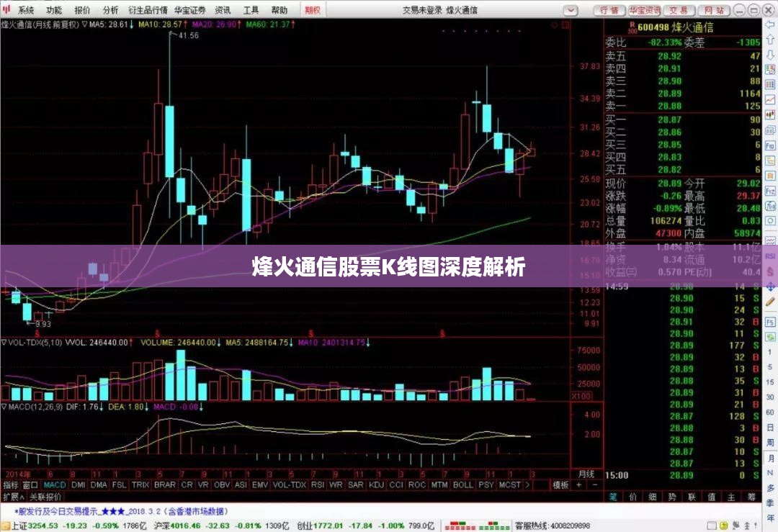Image resolution: width=778 pixels, height=532 pixels.
Task: Click the circle sidebar icon
Action: tap(770, 220)
